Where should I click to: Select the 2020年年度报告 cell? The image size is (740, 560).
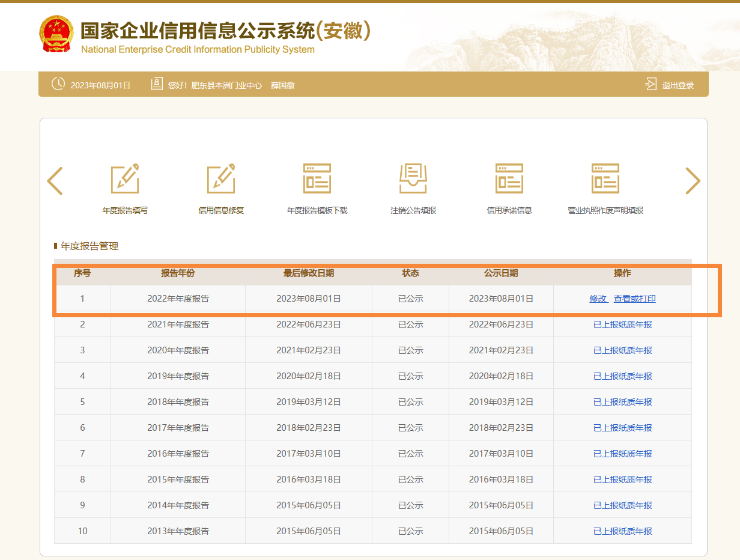pos(178,350)
